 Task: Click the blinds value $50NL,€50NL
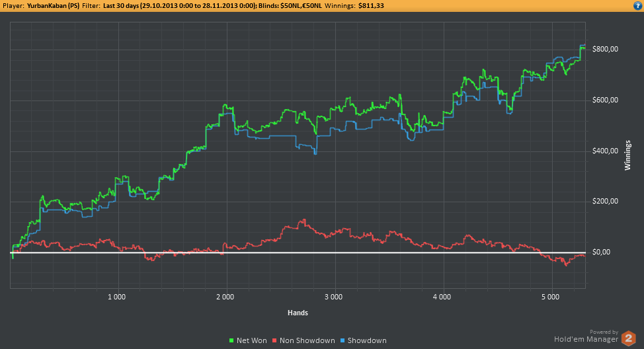[301, 6]
